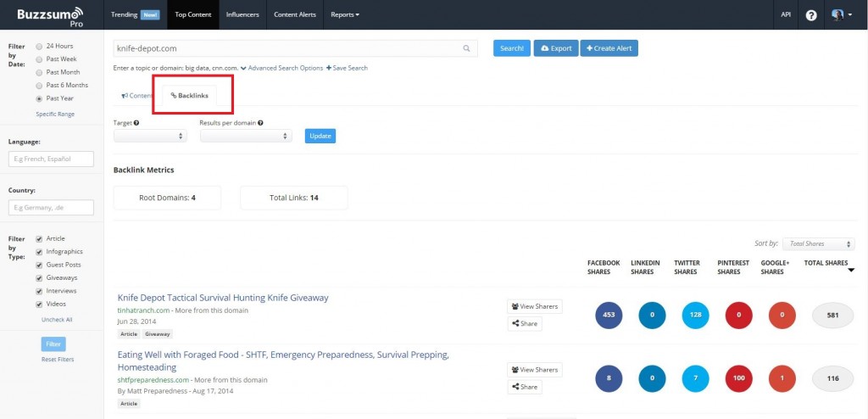Open the help question mark icon

(811, 15)
